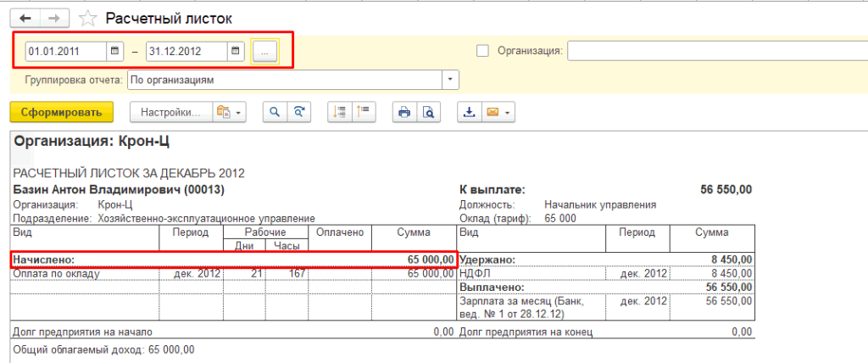Add report to favorites with star icon

pyautogui.click(x=86, y=18)
